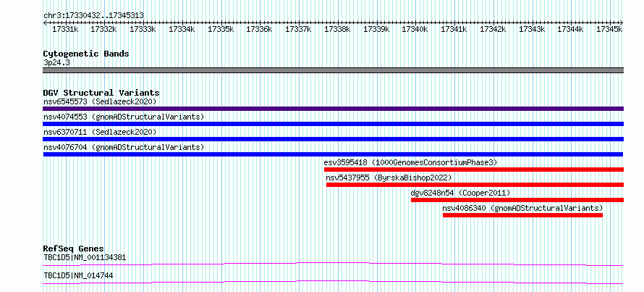Select the nsv4086340 red variant bar
The image size is (644, 292).
pyautogui.click(x=522, y=215)
